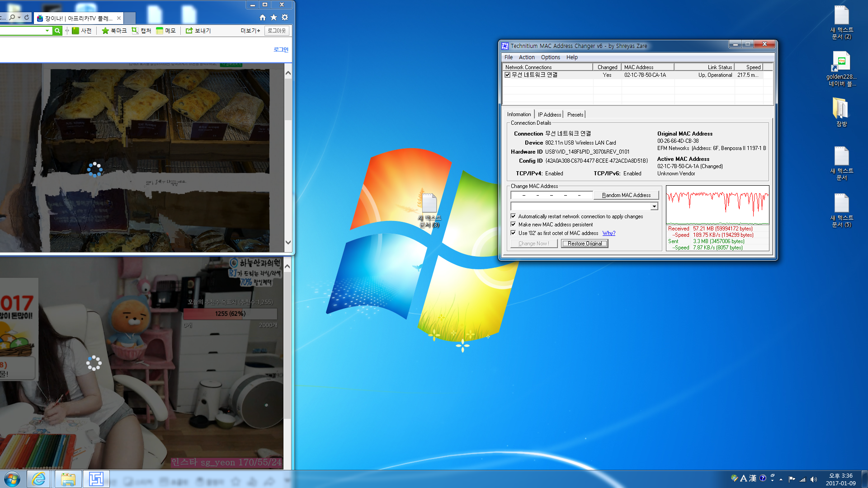The width and height of the screenshot is (868, 488).
Task: Switch to the IP Address tab
Action: (x=549, y=115)
